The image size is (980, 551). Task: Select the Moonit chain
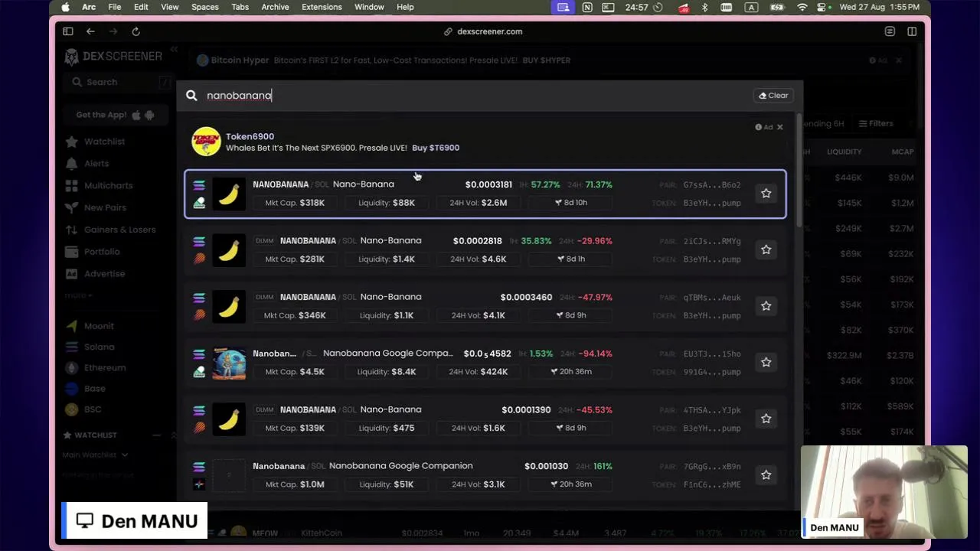99,326
